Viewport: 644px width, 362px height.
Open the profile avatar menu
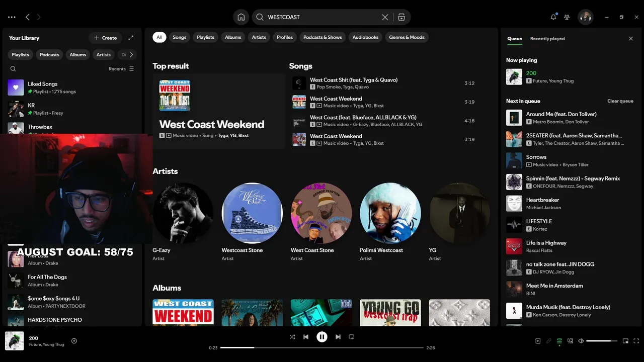pos(585,17)
